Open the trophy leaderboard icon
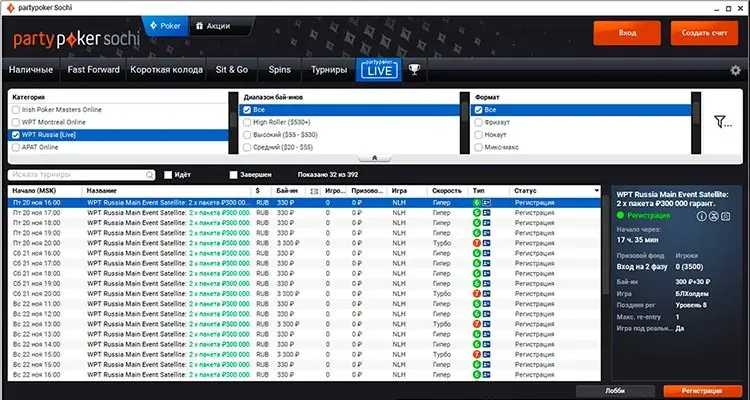 (414, 70)
